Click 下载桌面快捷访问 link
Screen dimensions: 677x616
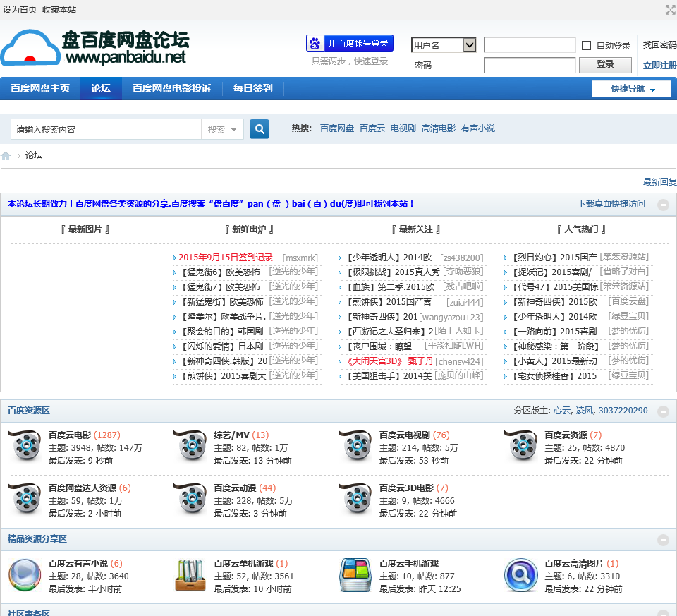[611, 203]
